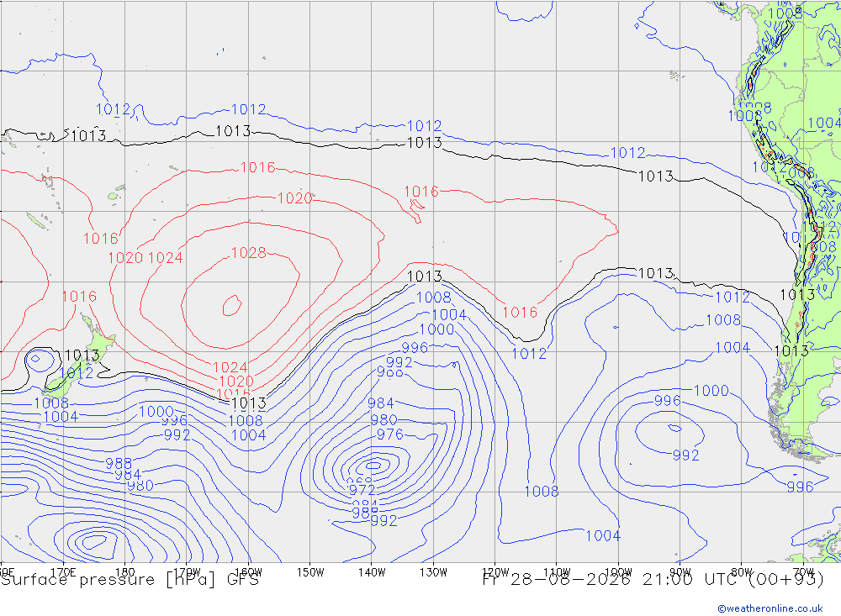Pick the 1028 high-pressure isobar label
841x616 pixels.
pyautogui.click(x=248, y=253)
